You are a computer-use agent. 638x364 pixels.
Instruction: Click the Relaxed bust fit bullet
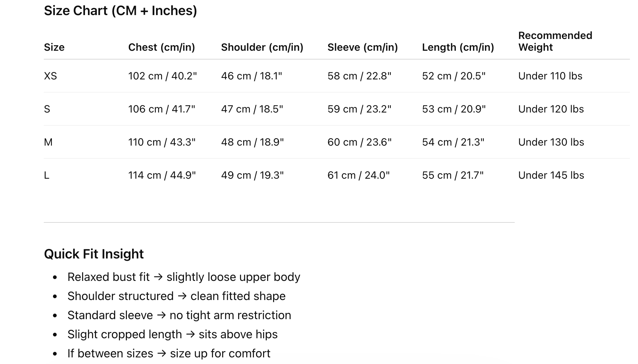[x=184, y=277]
